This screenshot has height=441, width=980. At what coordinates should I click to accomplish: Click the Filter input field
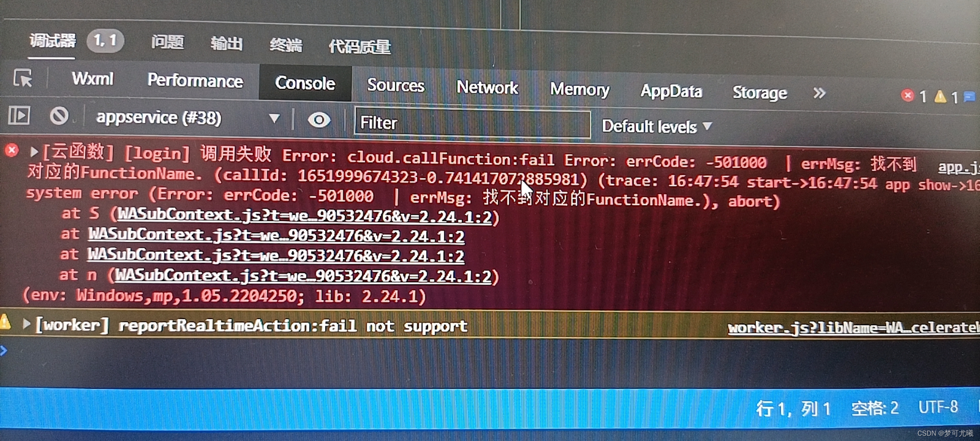click(x=472, y=123)
